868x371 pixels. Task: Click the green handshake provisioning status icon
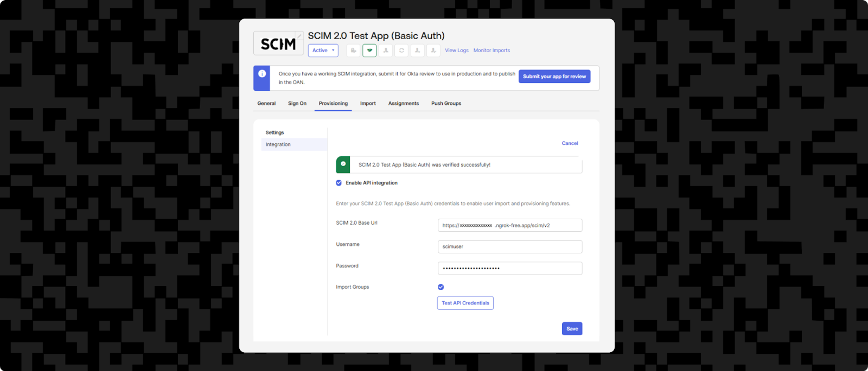369,50
